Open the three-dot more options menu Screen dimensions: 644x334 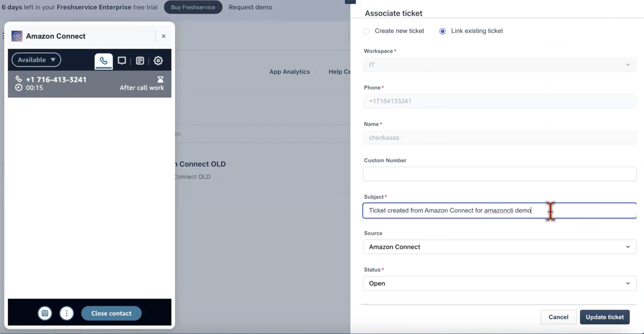66,313
